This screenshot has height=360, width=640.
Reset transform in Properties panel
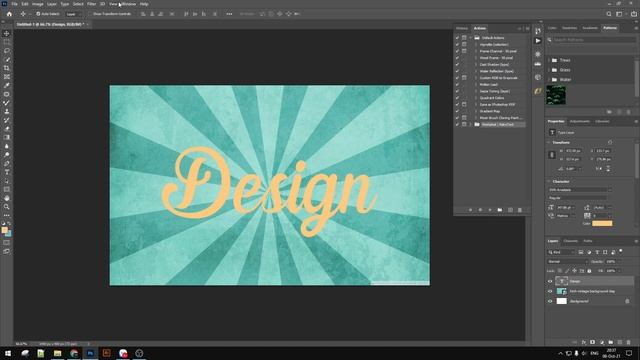pos(610,142)
